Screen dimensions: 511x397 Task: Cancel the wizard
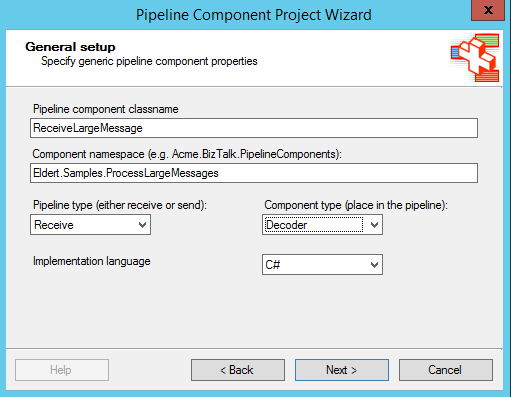click(x=446, y=370)
